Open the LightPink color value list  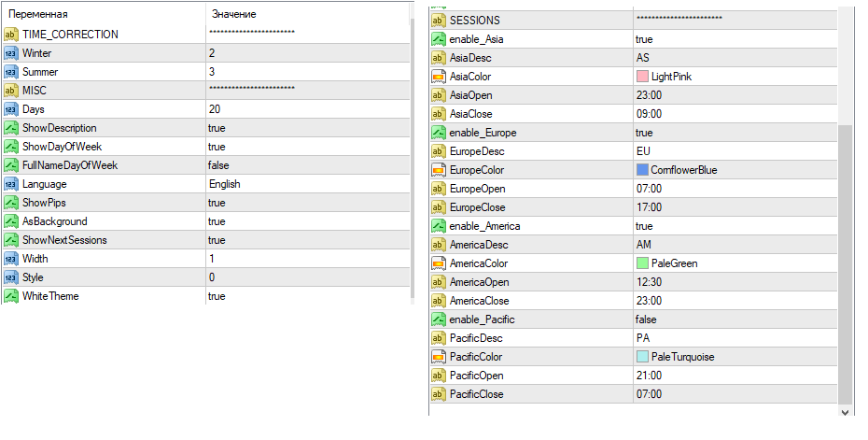[671, 77]
